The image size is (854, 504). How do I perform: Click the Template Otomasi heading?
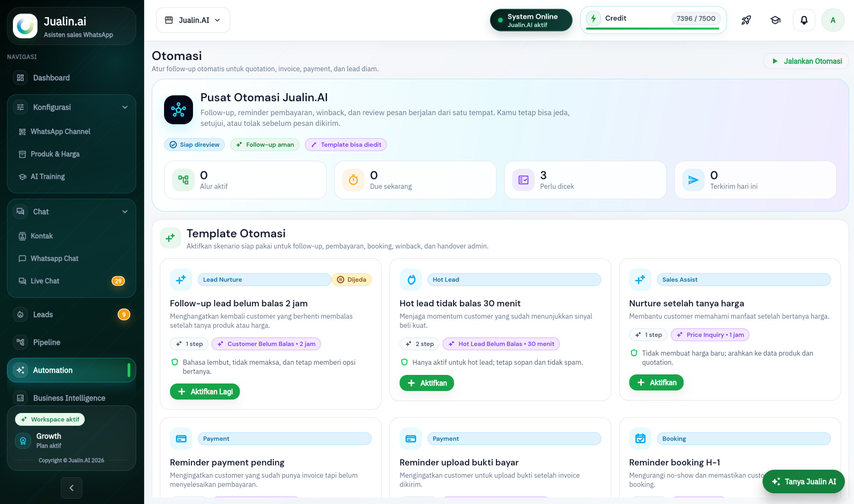click(x=236, y=234)
